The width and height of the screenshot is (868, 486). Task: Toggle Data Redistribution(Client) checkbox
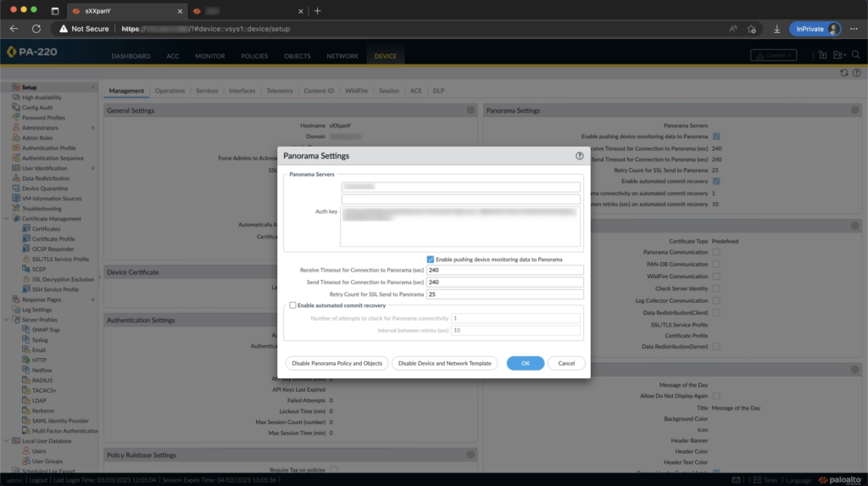(x=715, y=313)
